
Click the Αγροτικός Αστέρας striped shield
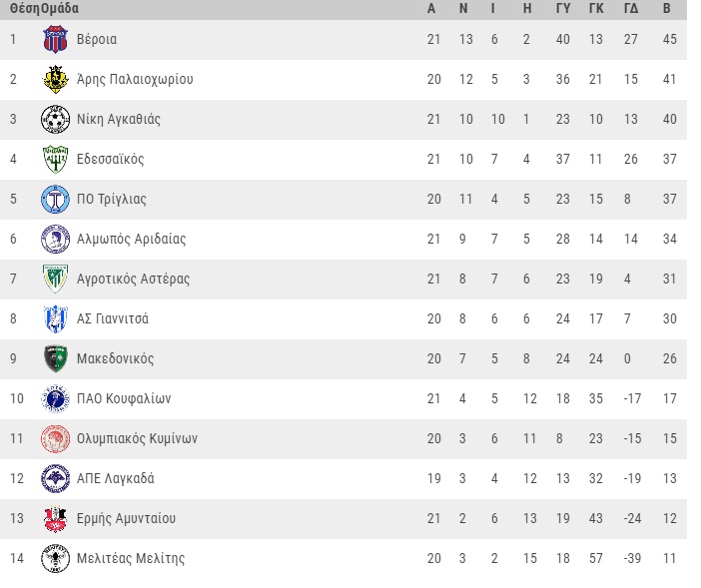pyautogui.click(x=56, y=279)
